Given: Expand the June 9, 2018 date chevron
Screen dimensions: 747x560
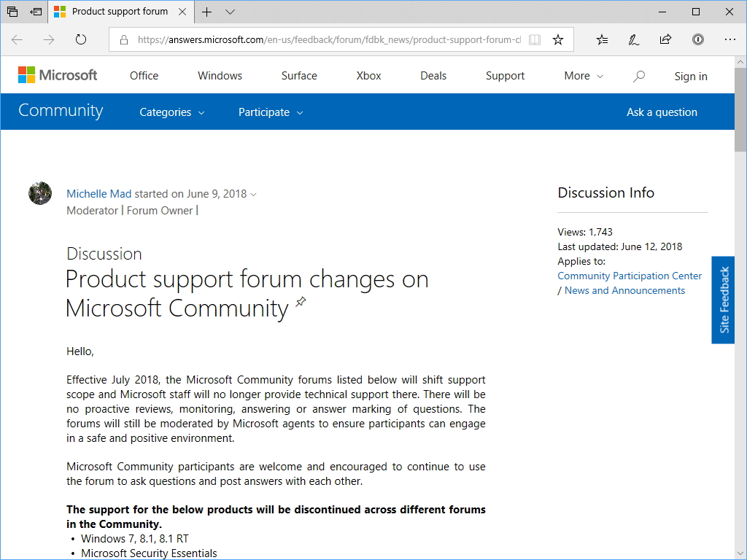Looking at the screenshot, I should [252, 194].
